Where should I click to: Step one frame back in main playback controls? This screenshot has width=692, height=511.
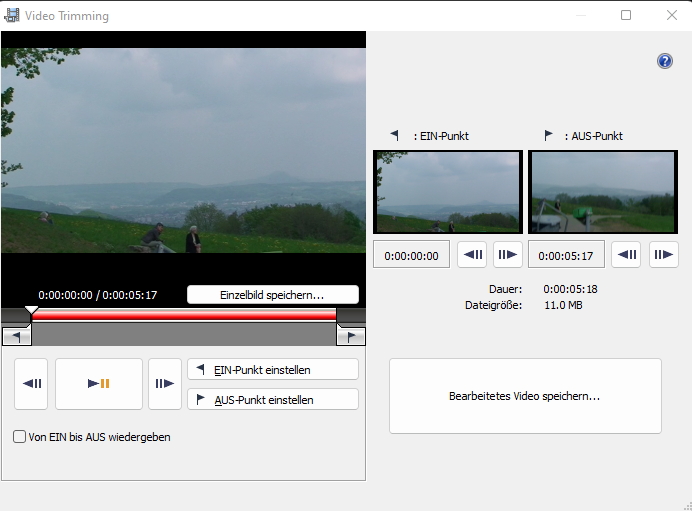click(x=31, y=384)
